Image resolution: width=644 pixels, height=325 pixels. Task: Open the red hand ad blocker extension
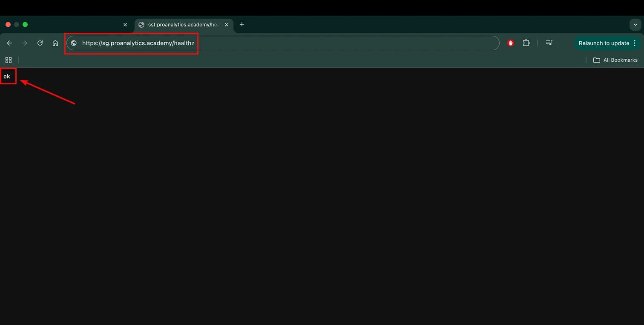point(510,43)
